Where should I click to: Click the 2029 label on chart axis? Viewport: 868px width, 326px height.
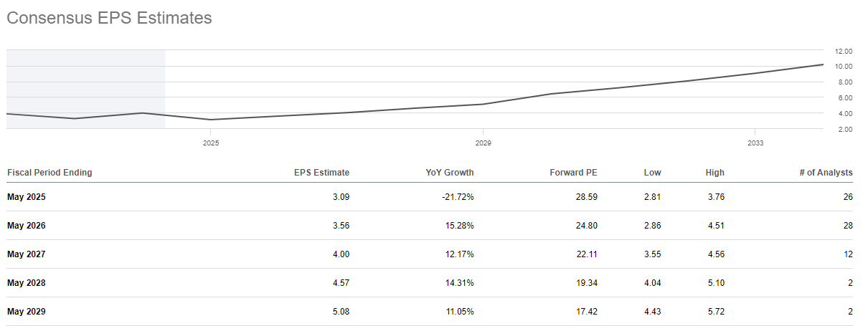[483, 143]
